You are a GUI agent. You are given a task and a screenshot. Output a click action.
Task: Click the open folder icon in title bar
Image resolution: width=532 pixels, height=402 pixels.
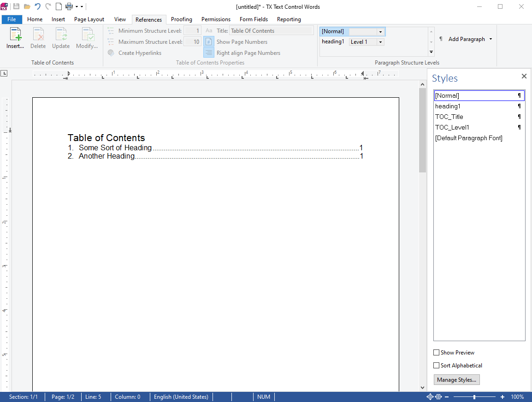[x=27, y=6]
